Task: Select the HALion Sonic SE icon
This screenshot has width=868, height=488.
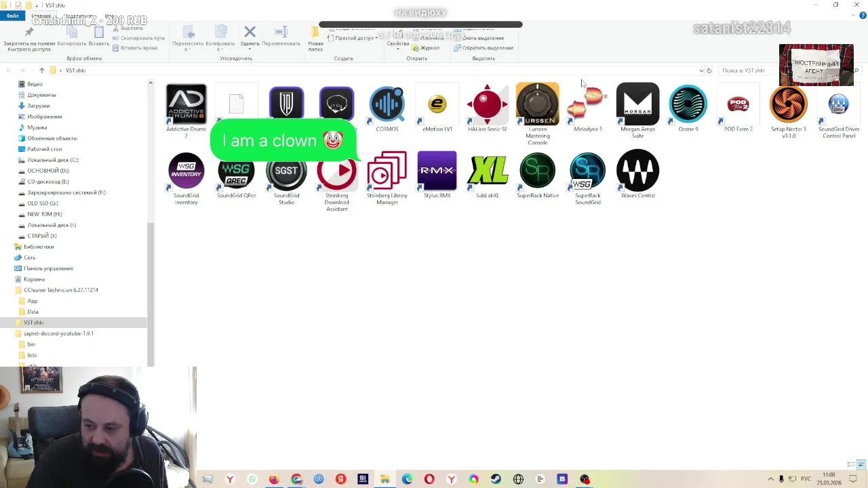Action: 488,104
